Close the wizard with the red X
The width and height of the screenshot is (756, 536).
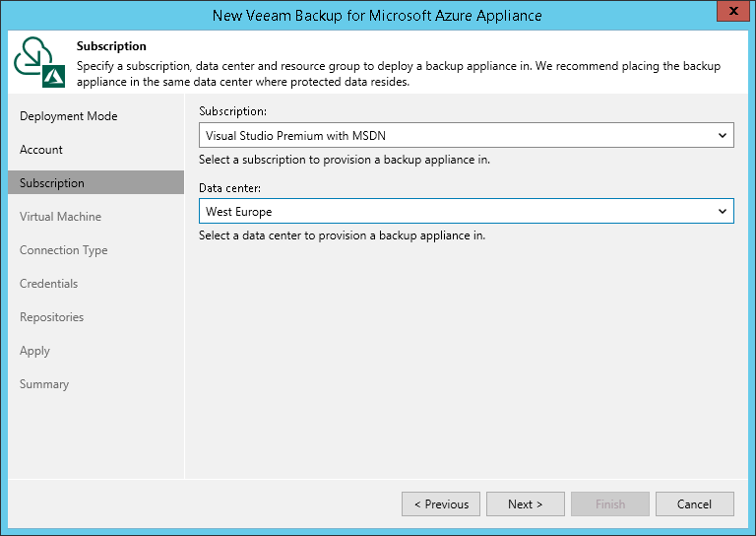coord(733,11)
